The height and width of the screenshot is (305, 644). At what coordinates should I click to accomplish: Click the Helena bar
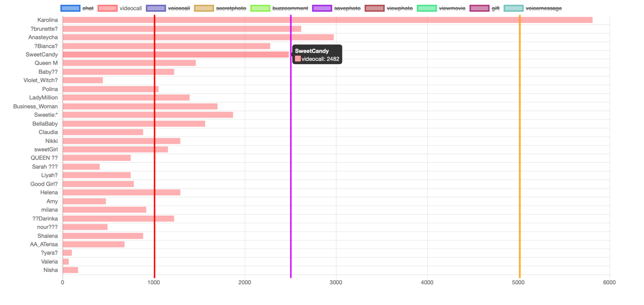(x=121, y=193)
